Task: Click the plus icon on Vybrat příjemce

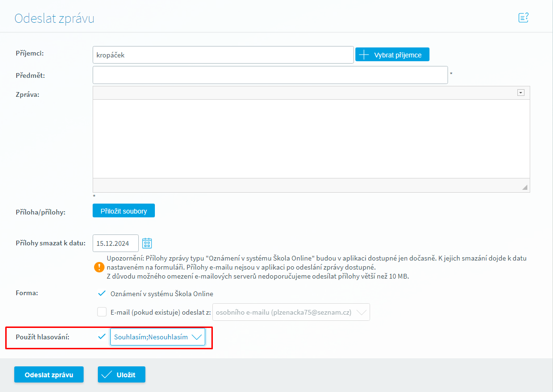Action: click(364, 55)
